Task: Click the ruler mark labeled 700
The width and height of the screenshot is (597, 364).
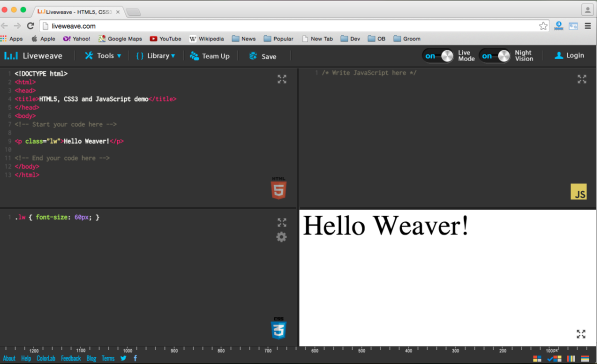Action: [268, 351]
